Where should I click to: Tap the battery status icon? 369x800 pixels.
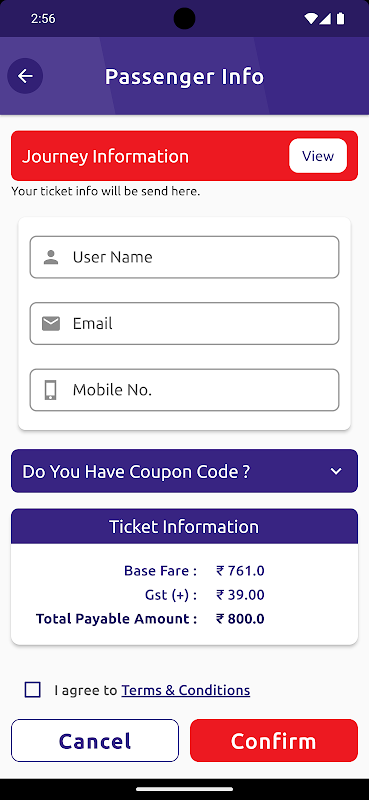click(340, 19)
